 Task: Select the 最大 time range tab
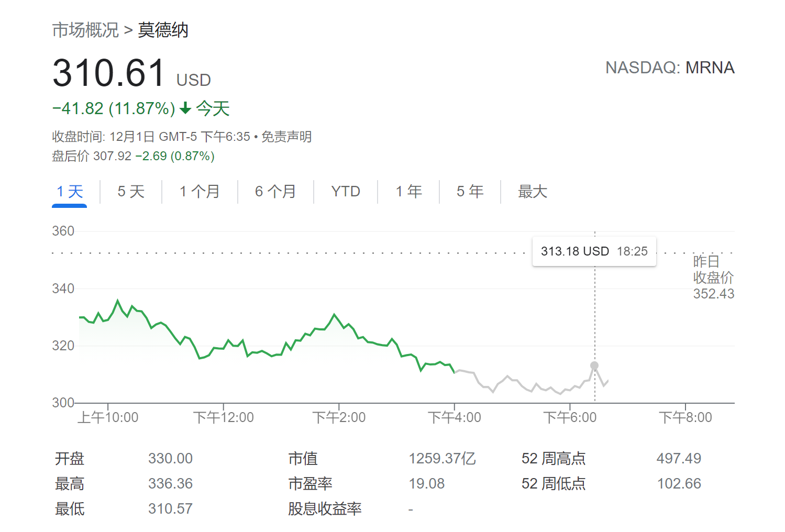click(532, 192)
